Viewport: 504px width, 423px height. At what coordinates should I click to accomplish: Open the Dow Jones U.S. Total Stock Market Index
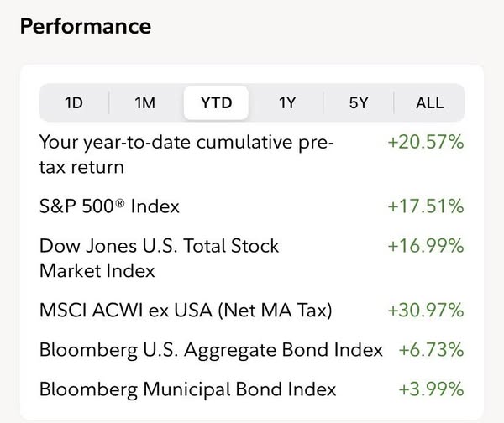159,258
